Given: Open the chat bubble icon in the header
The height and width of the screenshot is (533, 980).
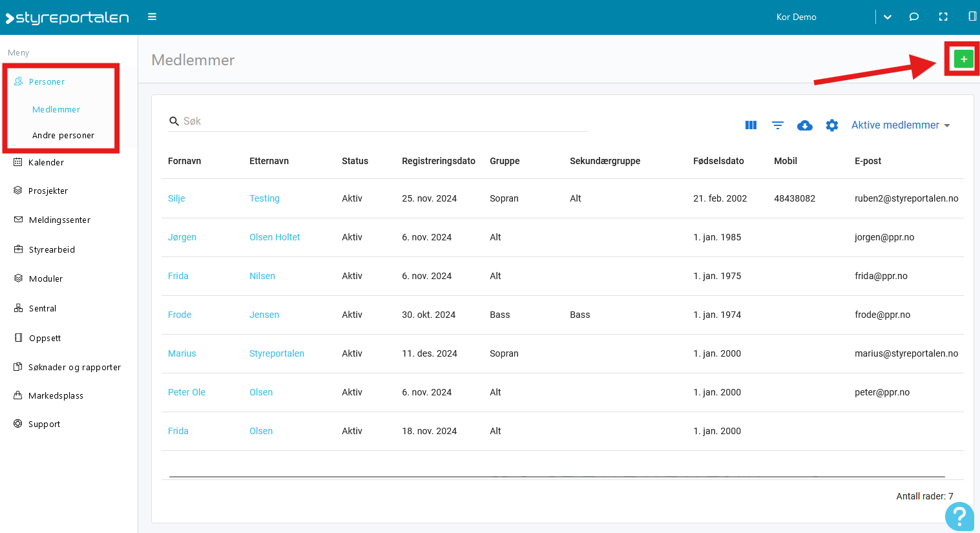Looking at the screenshot, I should 914,17.
